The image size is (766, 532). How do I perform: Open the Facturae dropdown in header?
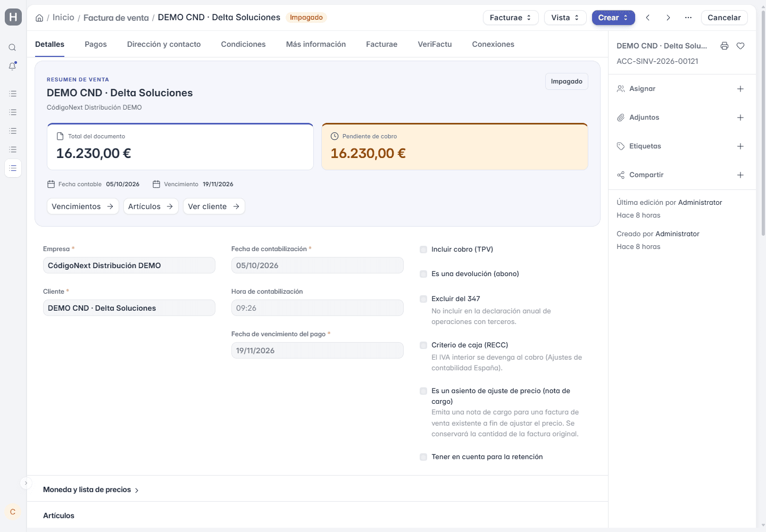point(511,18)
